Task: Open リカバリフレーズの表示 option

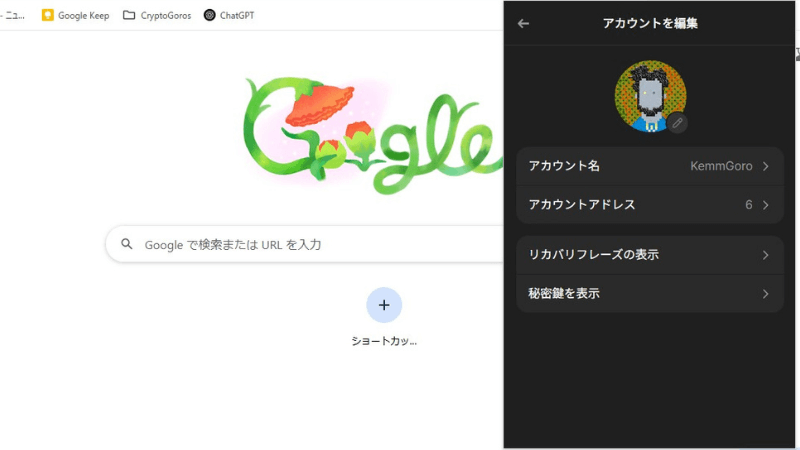Action: tap(649, 255)
